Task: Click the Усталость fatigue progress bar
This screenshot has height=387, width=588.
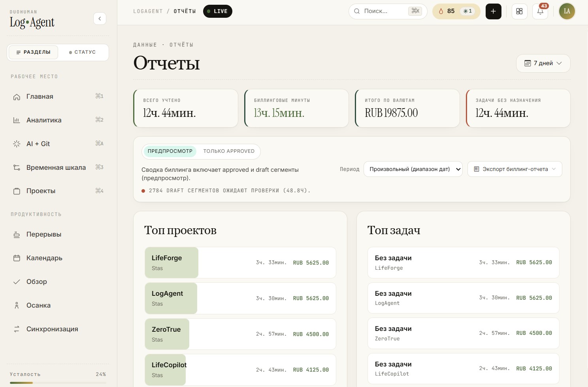Action: [x=58, y=383]
